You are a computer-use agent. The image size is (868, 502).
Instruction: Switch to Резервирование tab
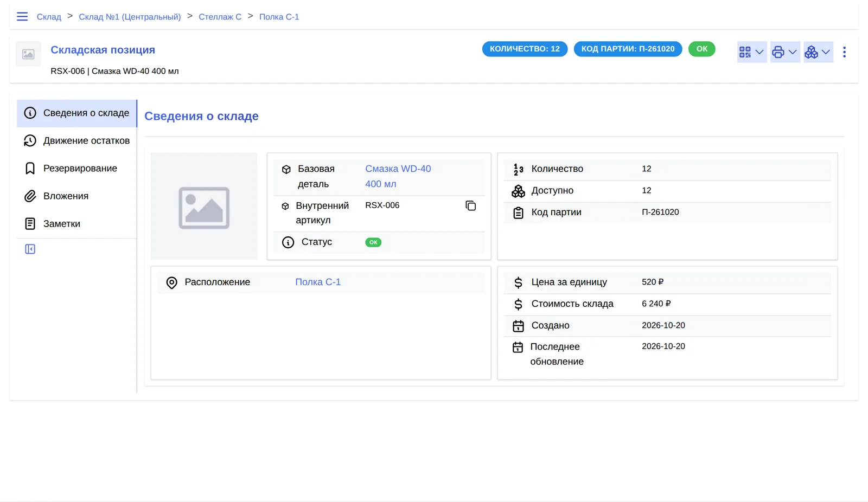tap(77, 169)
